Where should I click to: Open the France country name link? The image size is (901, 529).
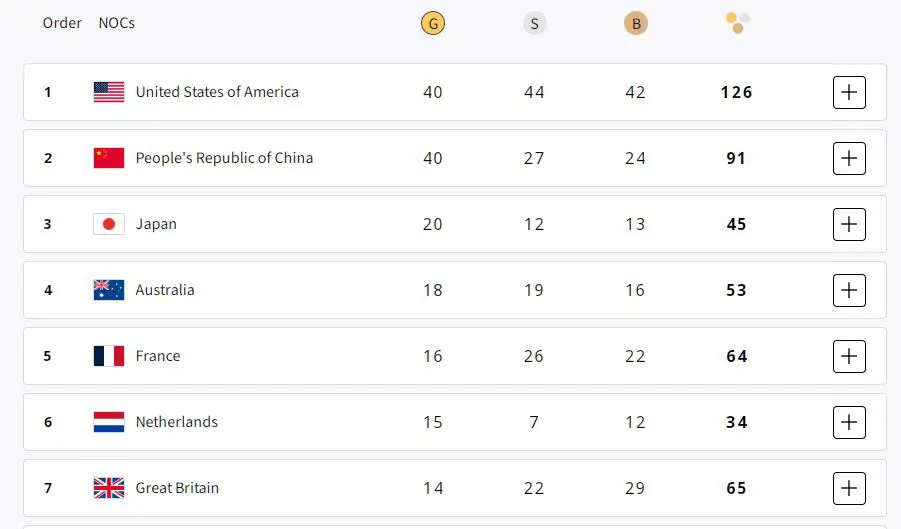(x=158, y=356)
